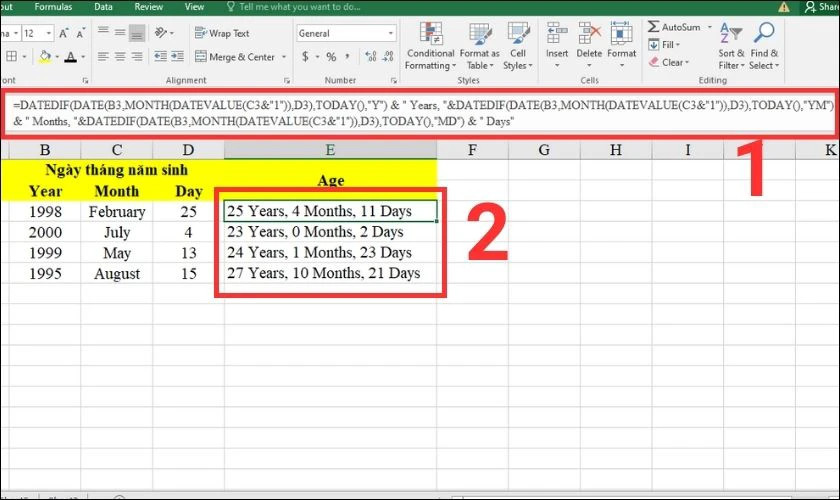The height and width of the screenshot is (500, 840).
Task: Open the fill color dropdown arrow
Action: [57, 57]
